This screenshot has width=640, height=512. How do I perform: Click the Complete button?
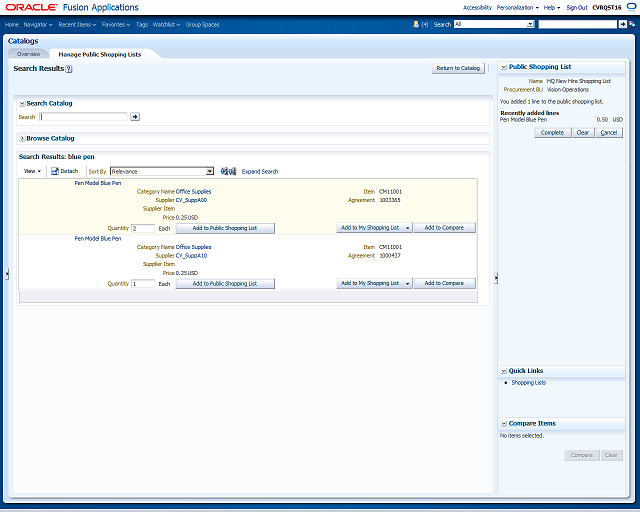[553, 133]
